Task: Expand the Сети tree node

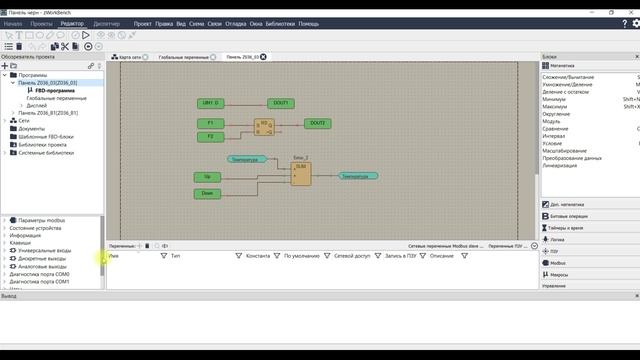Action: (5, 121)
